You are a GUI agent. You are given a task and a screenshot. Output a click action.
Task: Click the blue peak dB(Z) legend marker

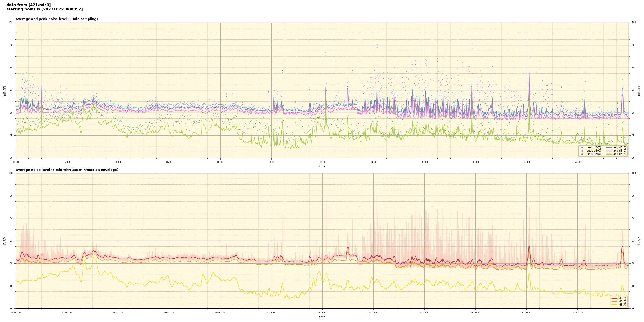(x=582, y=148)
